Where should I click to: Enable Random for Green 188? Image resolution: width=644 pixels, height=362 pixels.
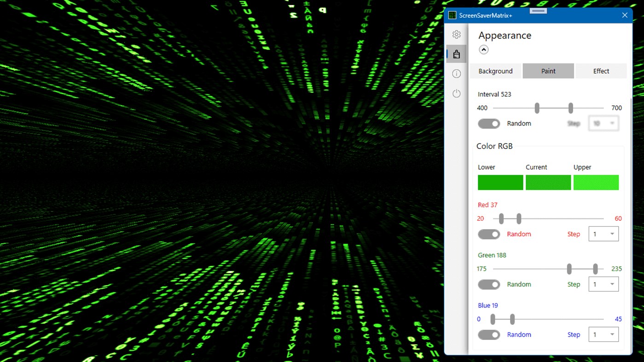click(x=488, y=284)
